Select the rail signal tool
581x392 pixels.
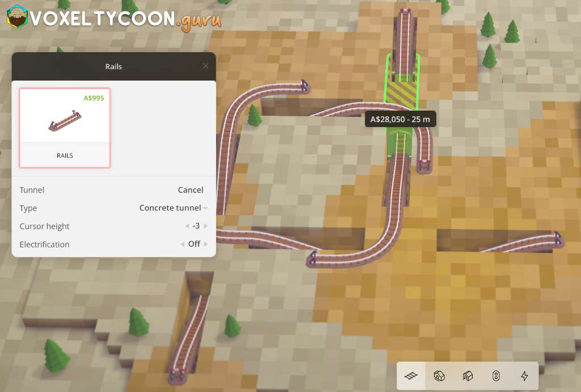point(496,376)
